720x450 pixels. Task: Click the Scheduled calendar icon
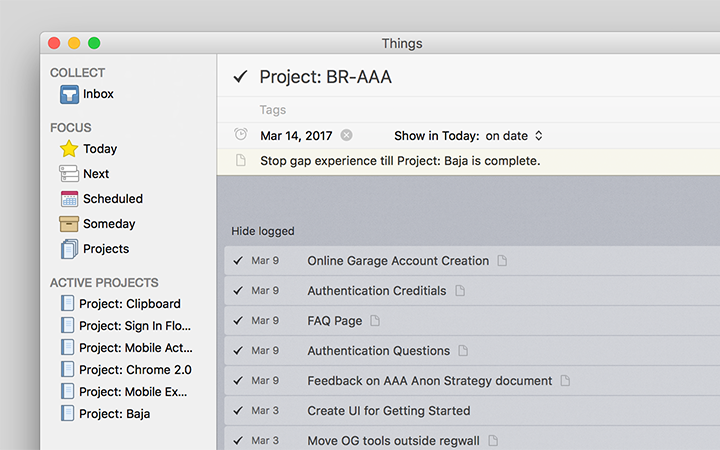click(x=69, y=199)
